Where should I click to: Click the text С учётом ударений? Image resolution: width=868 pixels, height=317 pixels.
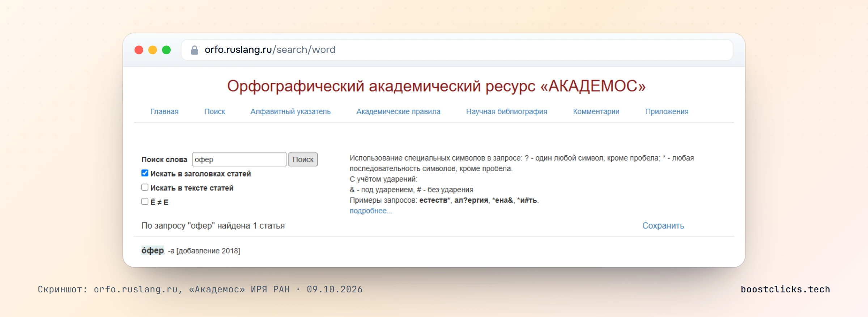coord(383,179)
